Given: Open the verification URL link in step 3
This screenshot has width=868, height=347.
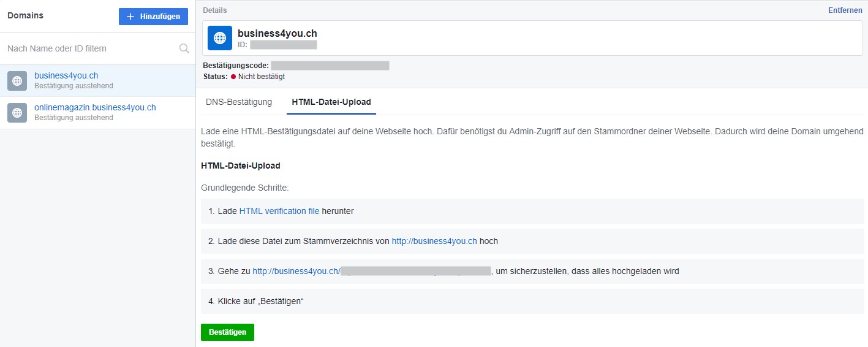Looking at the screenshot, I should coord(372,271).
